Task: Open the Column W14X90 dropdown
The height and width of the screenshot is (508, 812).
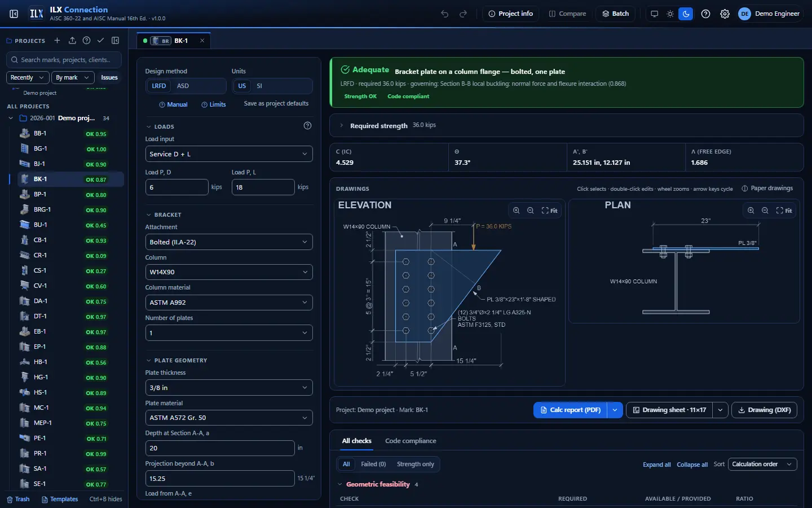Action: pyautogui.click(x=229, y=272)
